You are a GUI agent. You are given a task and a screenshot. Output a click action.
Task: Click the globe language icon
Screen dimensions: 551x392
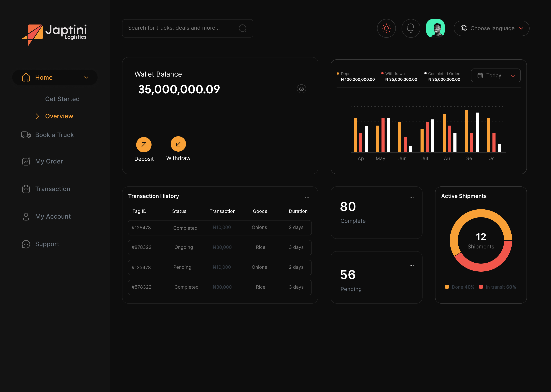[x=464, y=28]
